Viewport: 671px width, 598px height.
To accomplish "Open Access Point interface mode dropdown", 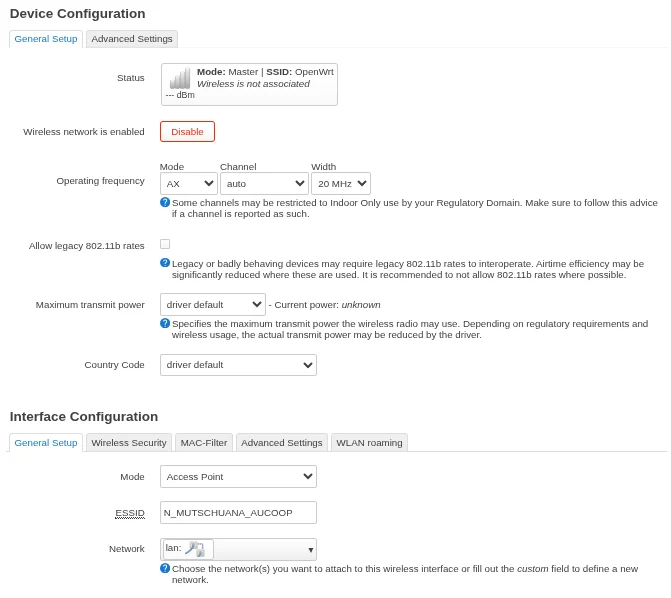I will point(238,477).
